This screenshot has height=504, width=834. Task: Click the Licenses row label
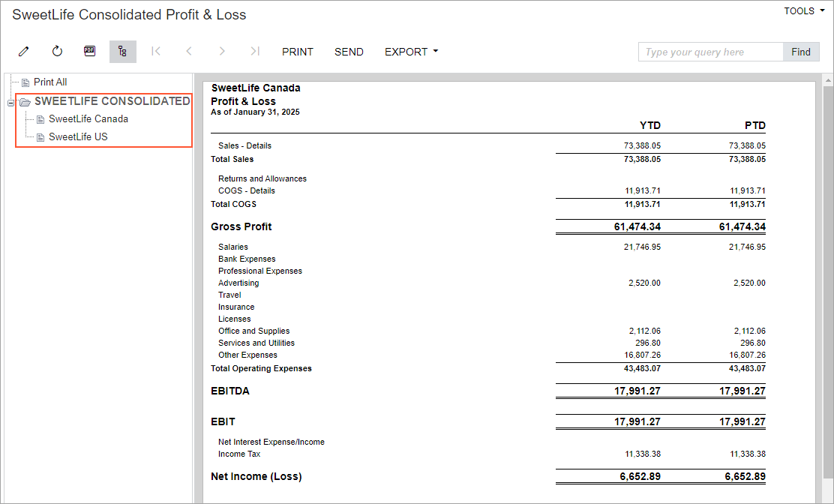[x=234, y=319]
